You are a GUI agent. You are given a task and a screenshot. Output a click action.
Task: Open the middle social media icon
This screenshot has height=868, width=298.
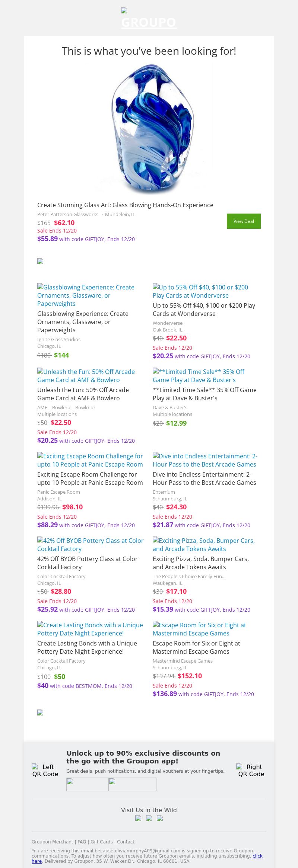coord(149,818)
